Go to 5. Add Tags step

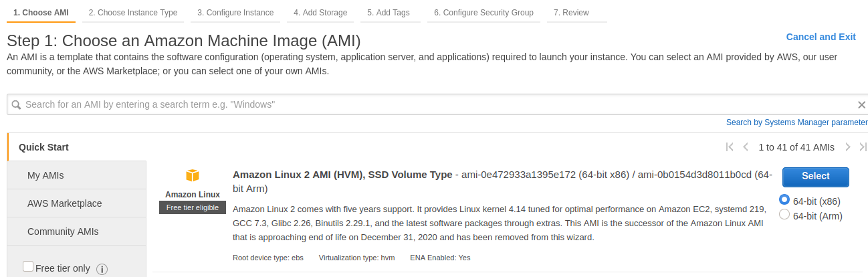point(391,13)
